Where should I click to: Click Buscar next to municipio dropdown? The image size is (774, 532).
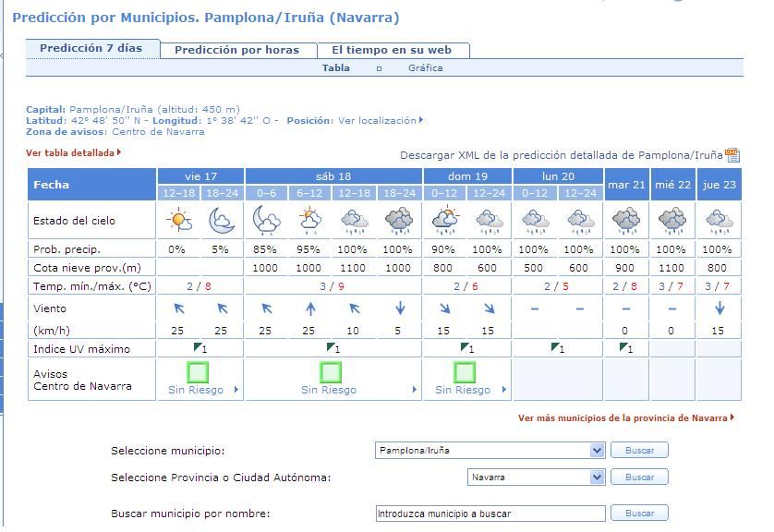[x=639, y=450]
